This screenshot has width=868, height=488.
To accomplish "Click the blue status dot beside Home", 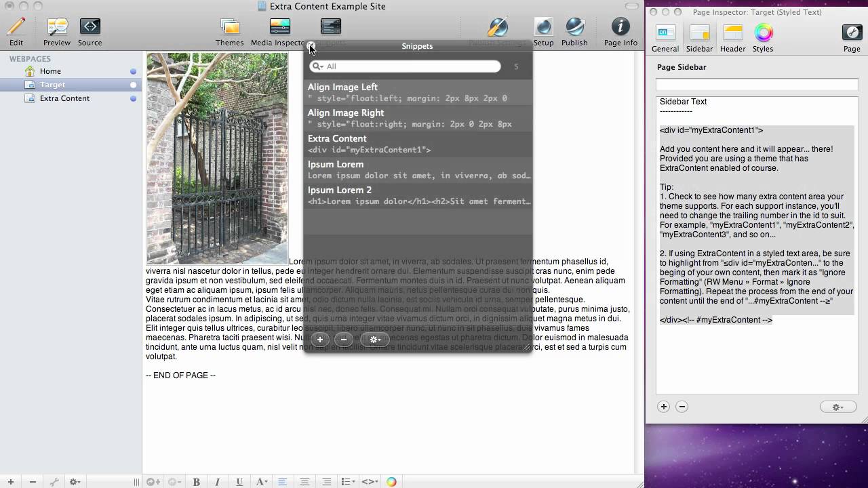I will pos(133,71).
